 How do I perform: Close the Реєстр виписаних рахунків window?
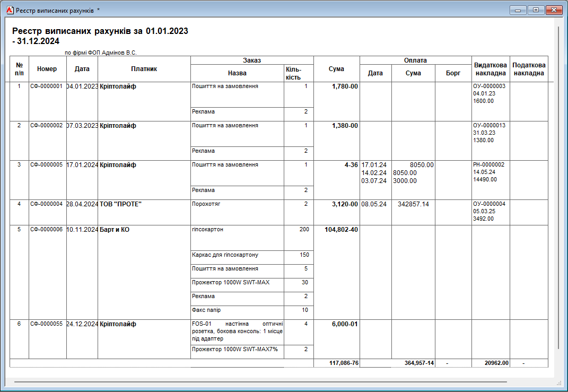554,10
